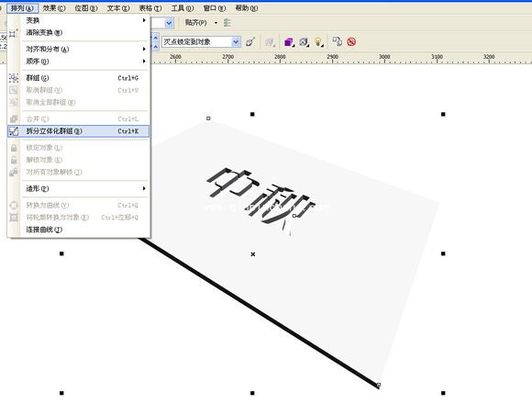This screenshot has height=415, width=532.
Task: Open the 效果 (Effects) menu
Action: coord(54,8)
